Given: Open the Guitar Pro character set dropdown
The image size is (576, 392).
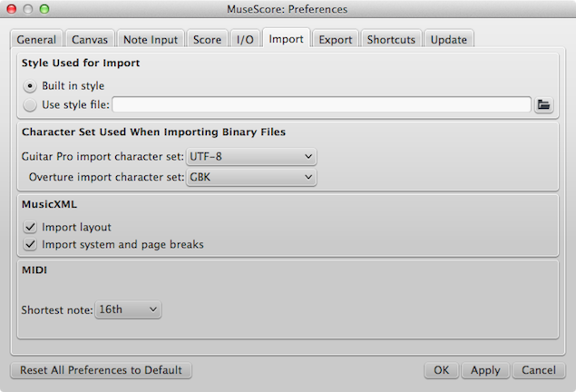Looking at the screenshot, I should point(251,157).
